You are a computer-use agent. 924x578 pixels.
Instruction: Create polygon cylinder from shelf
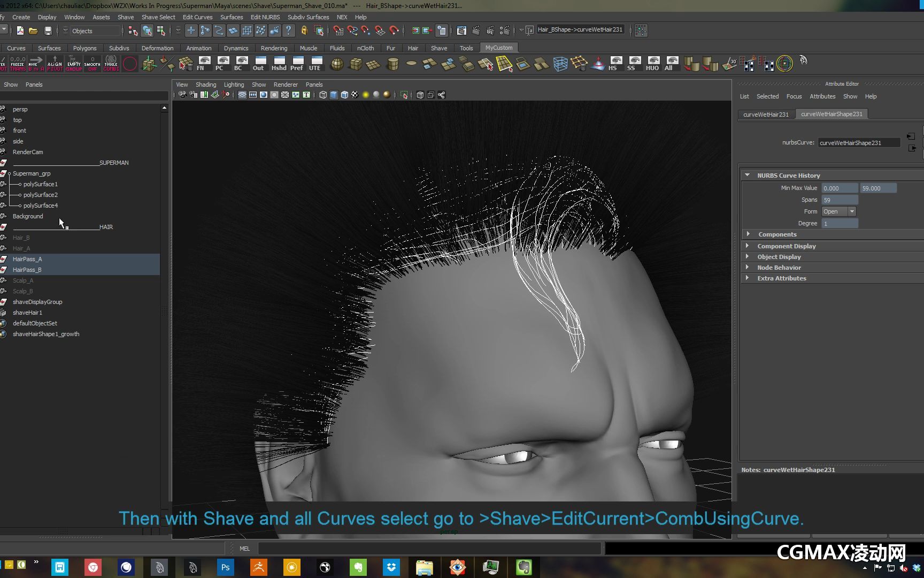[x=393, y=64]
